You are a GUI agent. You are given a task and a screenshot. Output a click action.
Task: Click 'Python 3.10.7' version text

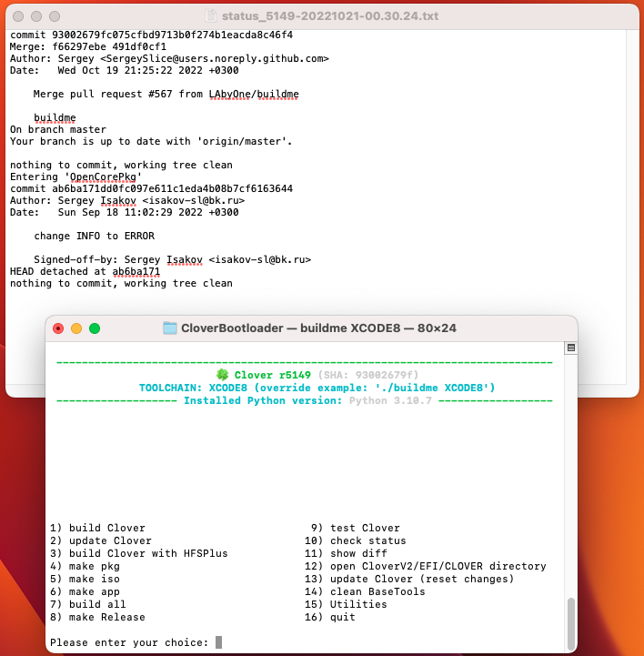pyautogui.click(x=390, y=400)
